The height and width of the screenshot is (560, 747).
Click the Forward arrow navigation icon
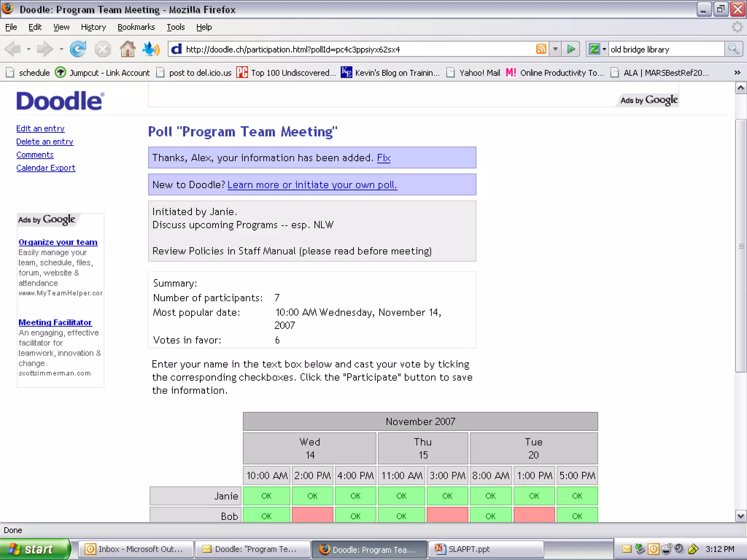45,49
